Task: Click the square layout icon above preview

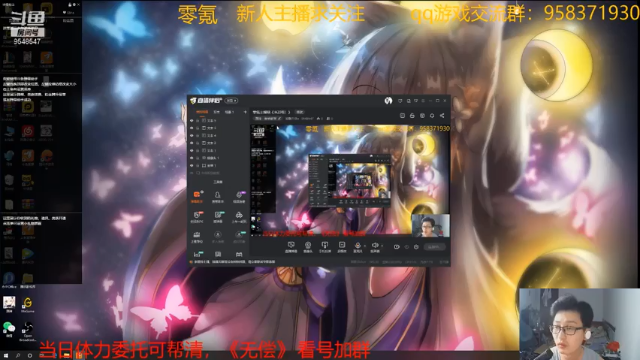Action: coord(402,116)
